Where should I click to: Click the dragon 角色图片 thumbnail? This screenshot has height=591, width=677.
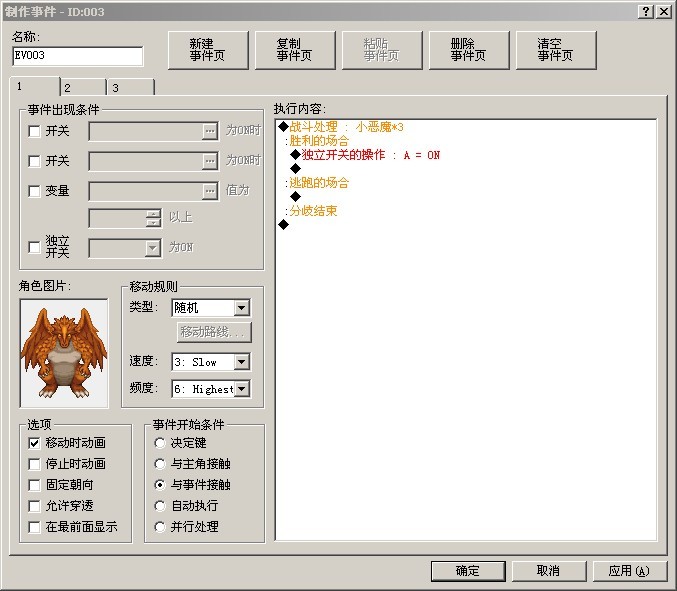click(x=64, y=353)
